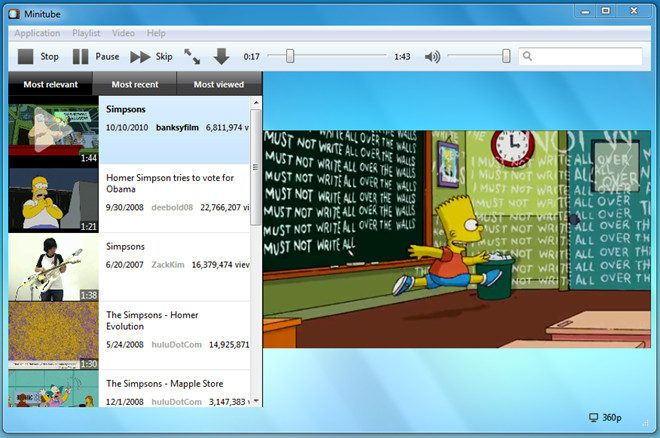The width and height of the screenshot is (660, 438).
Task: Click the Mapple Store video thumbnail
Action: [x=53, y=389]
